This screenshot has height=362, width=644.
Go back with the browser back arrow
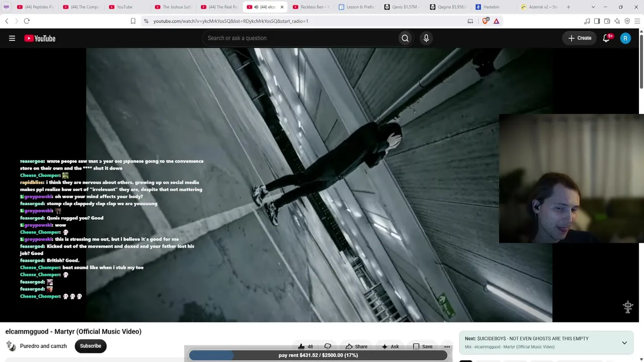[x=7, y=21]
